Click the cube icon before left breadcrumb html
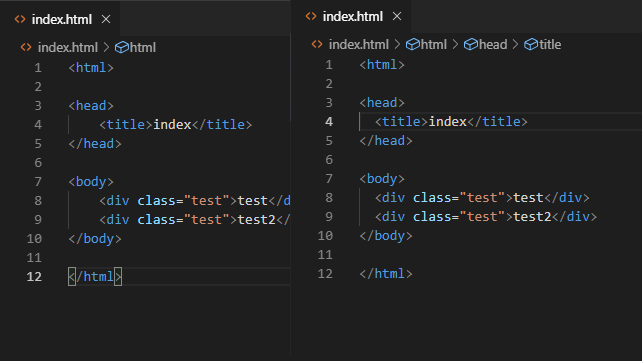This screenshot has height=361, width=642. [x=122, y=47]
